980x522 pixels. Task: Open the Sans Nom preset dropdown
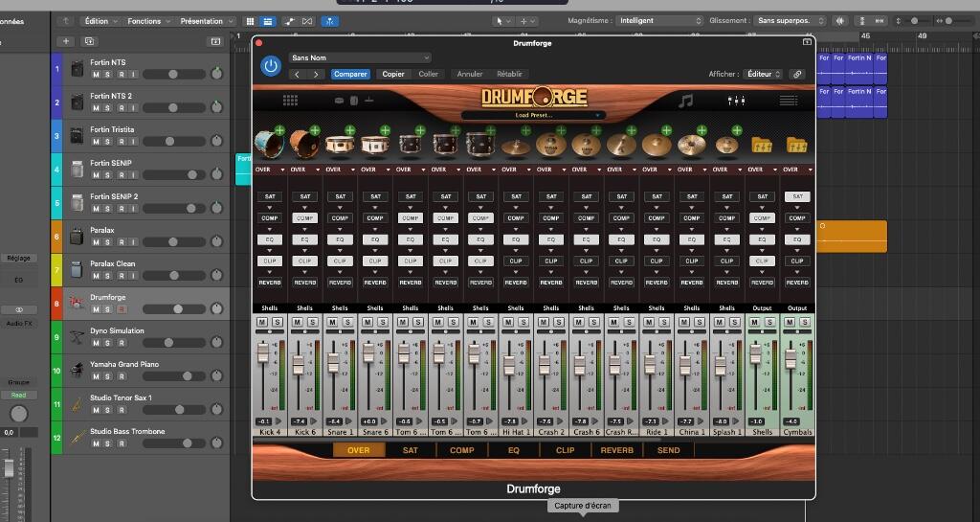coord(360,57)
